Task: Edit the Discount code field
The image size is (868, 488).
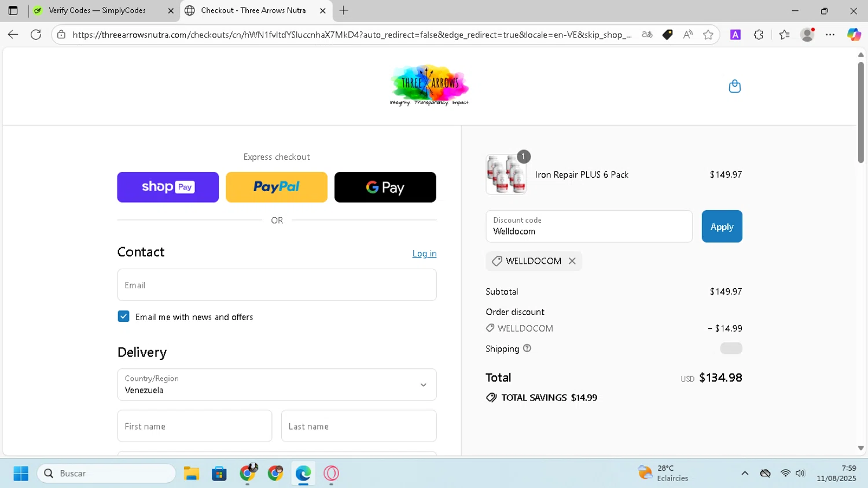Action: 589,226
